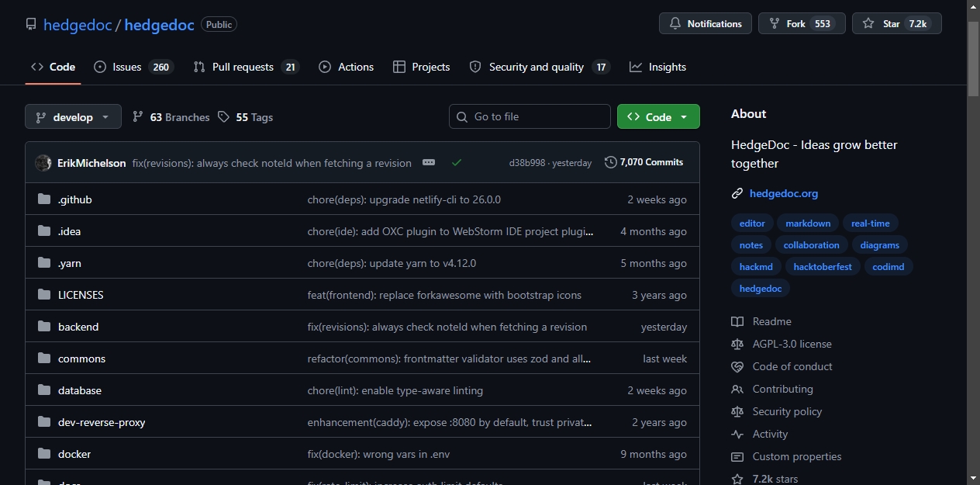Viewport: 980px width, 485px height.
Task: Open commit 'chore(lint): enable type-aware linting'
Action: (395, 390)
